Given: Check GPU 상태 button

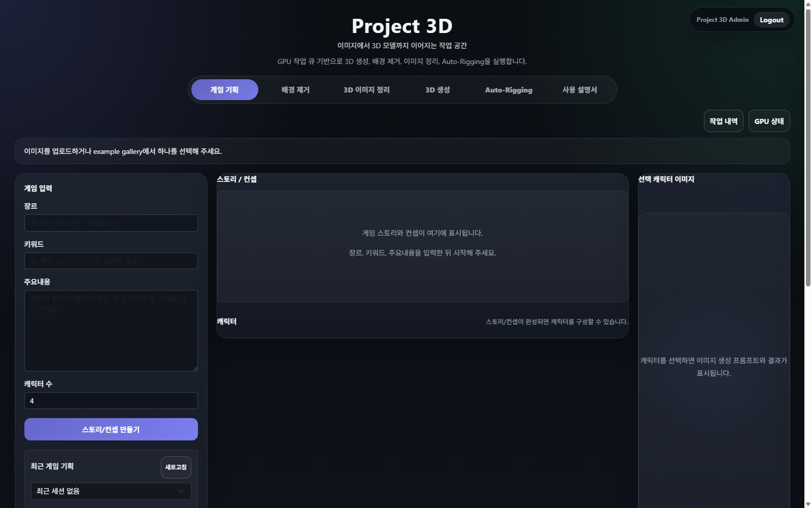Looking at the screenshot, I should (769, 121).
